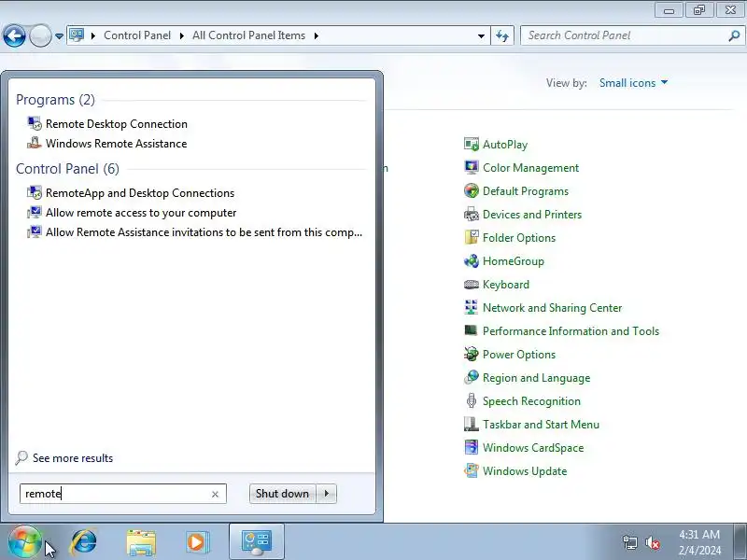The height and width of the screenshot is (560, 747).
Task: Click the Allow remote access icon
Action: pos(35,213)
